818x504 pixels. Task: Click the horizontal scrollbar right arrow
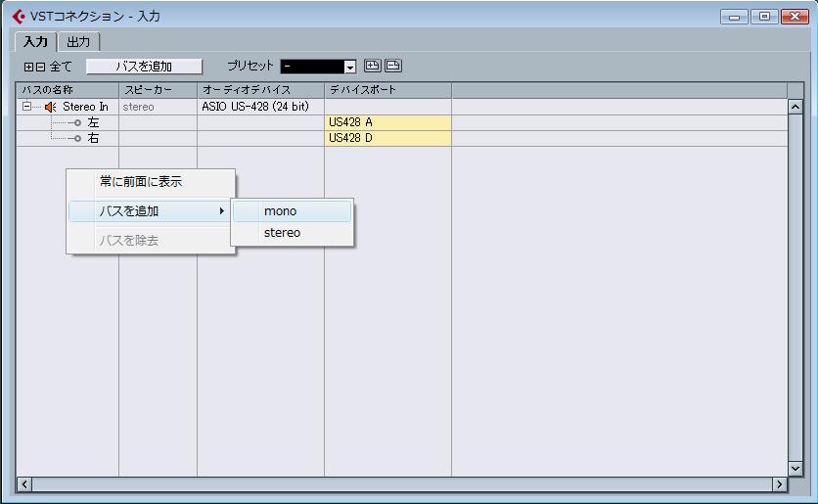tap(780, 484)
